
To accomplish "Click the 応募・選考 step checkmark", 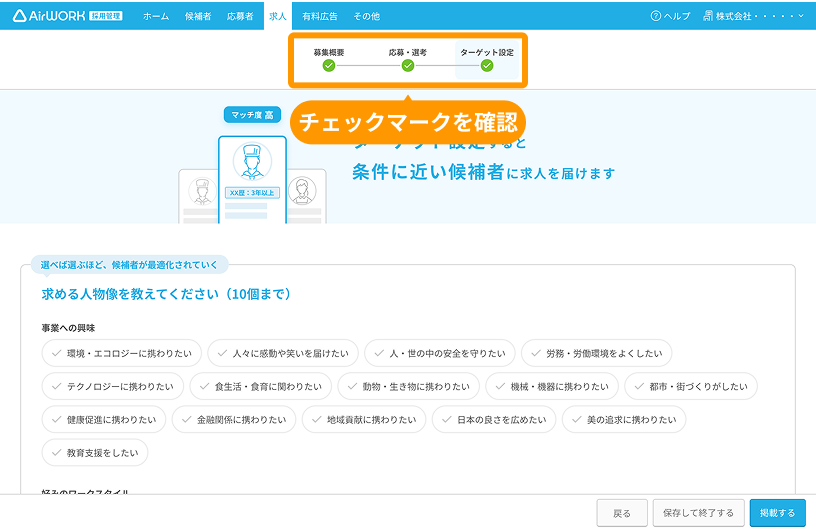I will (408, 66).
